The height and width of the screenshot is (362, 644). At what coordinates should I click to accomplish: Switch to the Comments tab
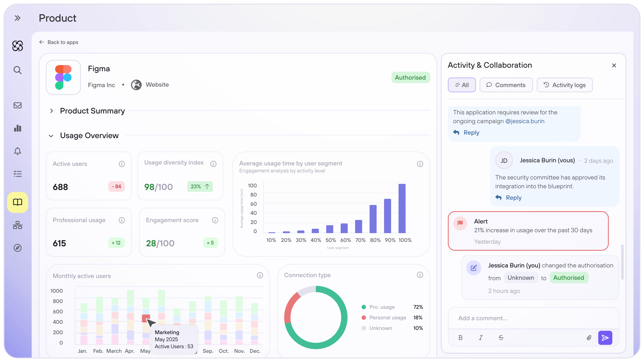coord(506,85)
